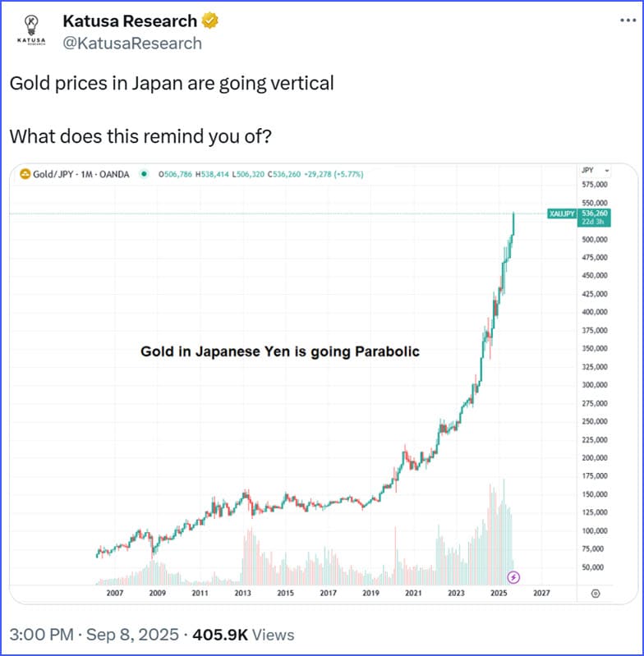Viewport: 644px width, 656px height.
Task: Expand the JPY currency dropdown
Action: 596,170
